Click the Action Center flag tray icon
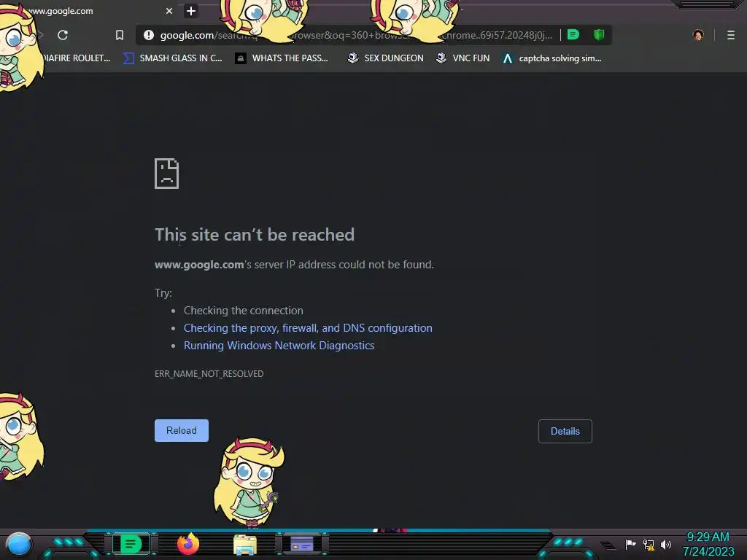747x560 pixels. tap(630, 544)
